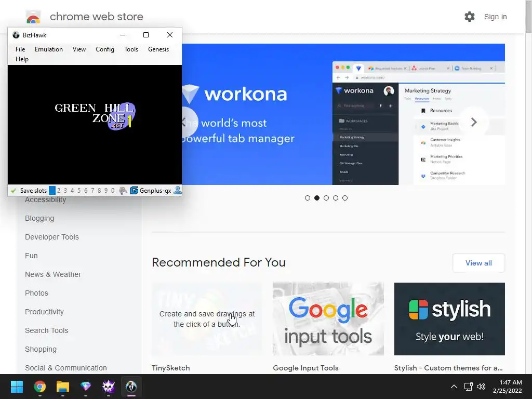The image size is (532, 399).
Task: Click the Google Input Tools title
Action: pyautogui.click(x=305, y=368)
